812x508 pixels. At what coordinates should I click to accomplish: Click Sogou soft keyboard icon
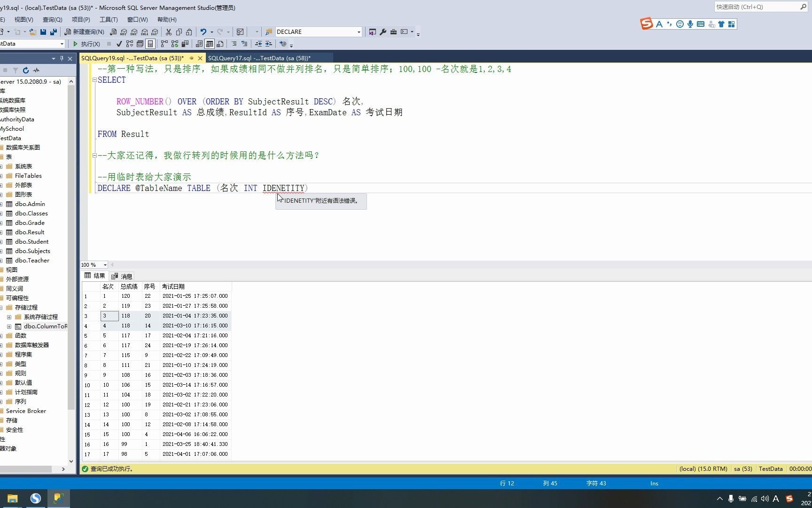pyautogui.click(x=701, y=24)
